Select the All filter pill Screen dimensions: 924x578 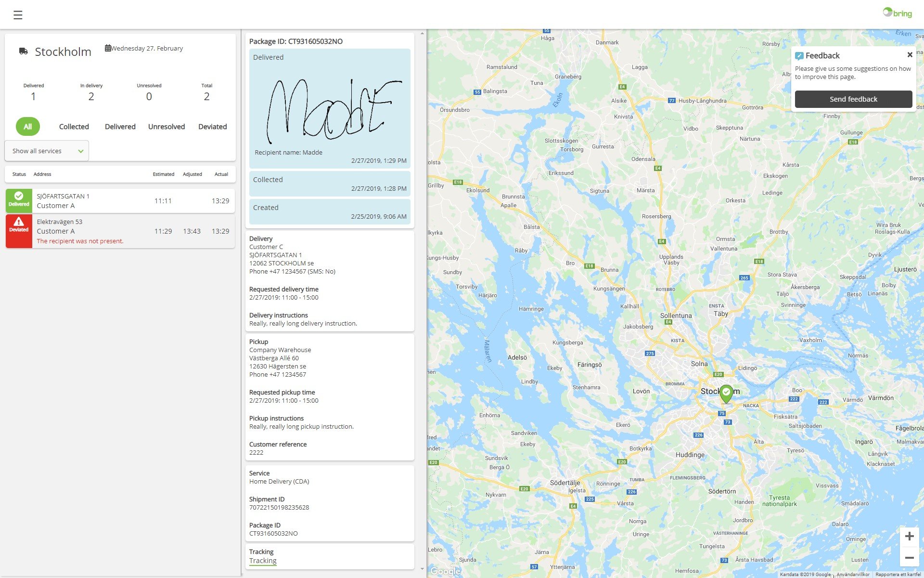tap(27, 127)
